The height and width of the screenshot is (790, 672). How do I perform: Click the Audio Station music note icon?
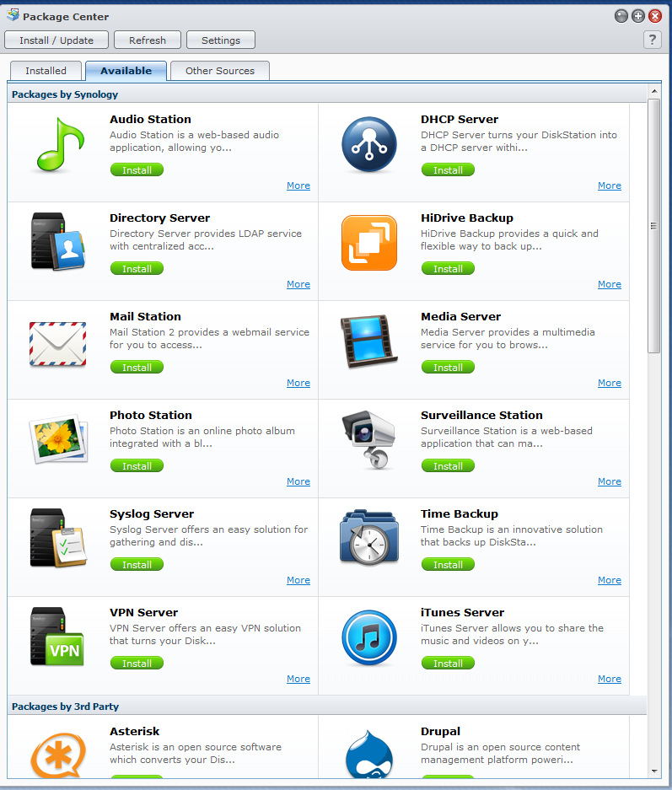tap(59, 145)
